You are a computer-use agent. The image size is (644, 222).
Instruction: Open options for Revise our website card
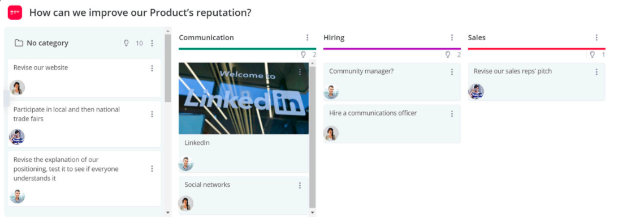[152, 69]
